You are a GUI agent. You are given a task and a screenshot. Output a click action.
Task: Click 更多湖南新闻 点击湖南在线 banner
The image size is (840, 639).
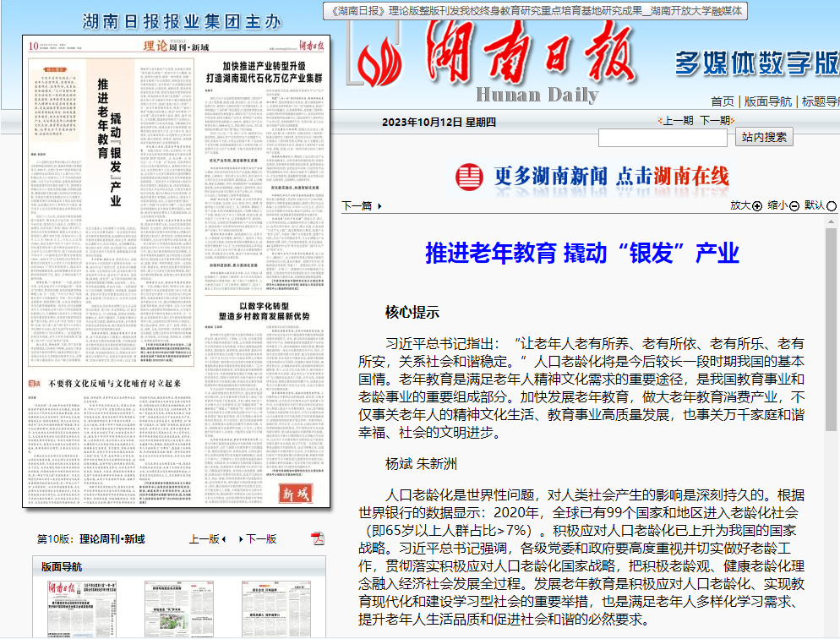[x=592, y=176]
